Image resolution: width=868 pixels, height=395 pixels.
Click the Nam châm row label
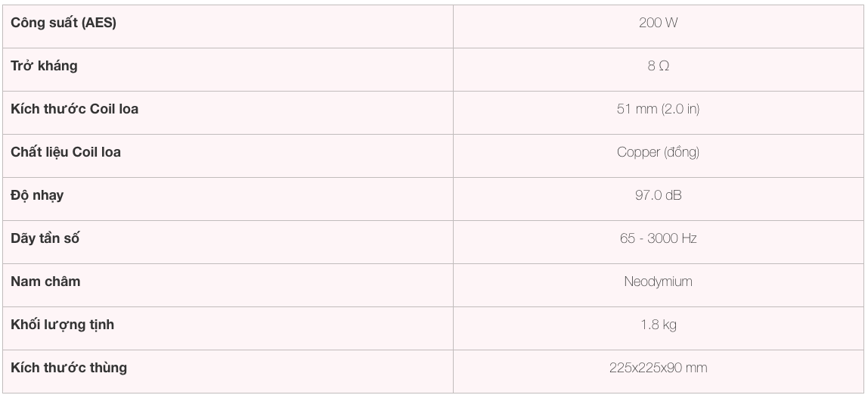(45, 281)
